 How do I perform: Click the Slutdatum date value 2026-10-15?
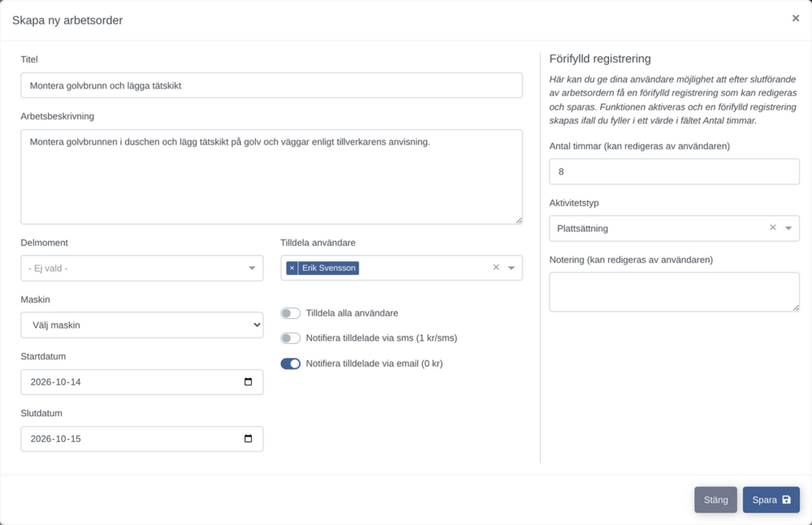click(x=56, y=439)
